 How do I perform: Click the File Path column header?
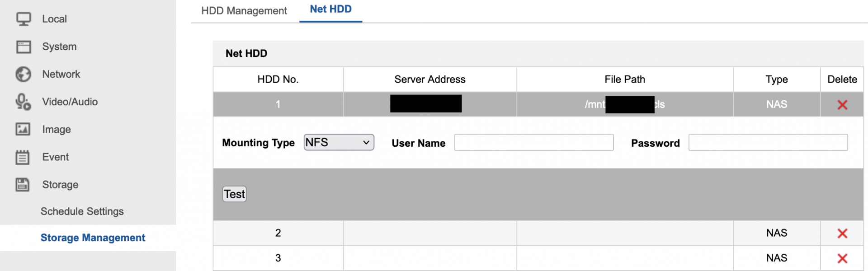[x=625, y=79]
